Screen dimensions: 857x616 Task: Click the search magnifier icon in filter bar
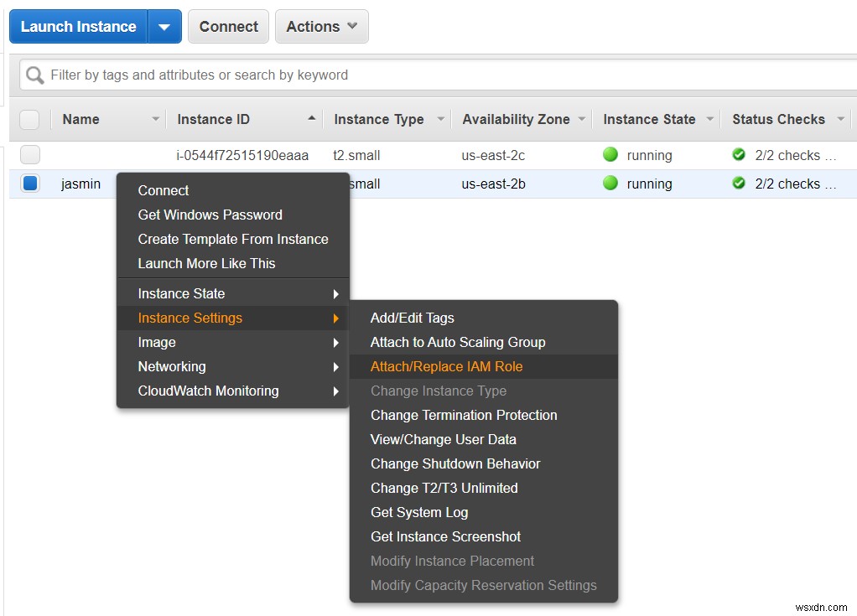coord(34,75)
